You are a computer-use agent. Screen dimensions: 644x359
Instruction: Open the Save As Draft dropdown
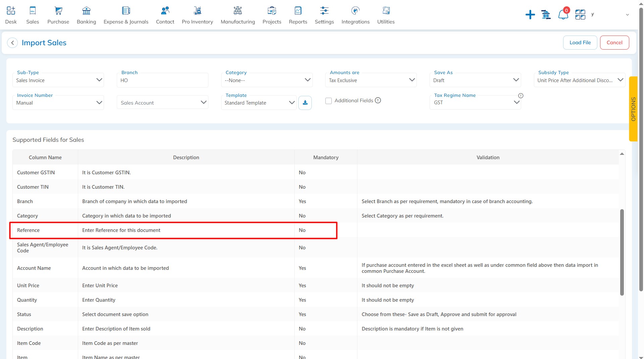click(x=475, y=80)
